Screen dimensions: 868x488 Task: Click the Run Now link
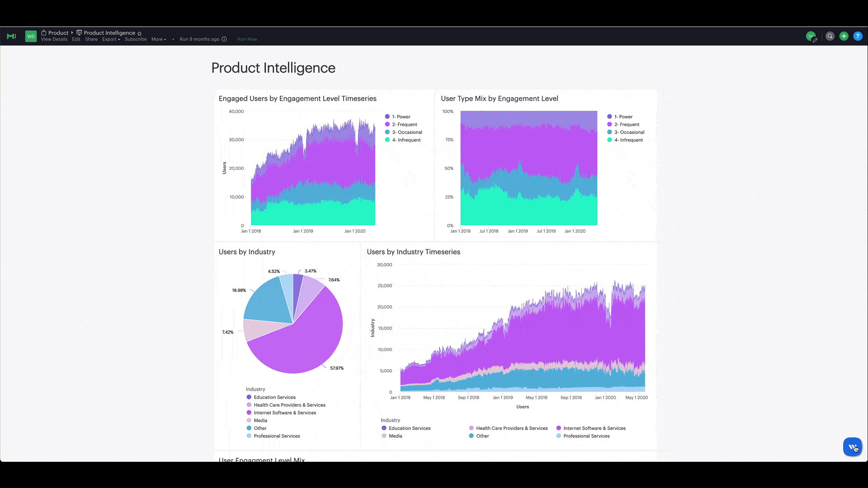(x=247, y=39)
